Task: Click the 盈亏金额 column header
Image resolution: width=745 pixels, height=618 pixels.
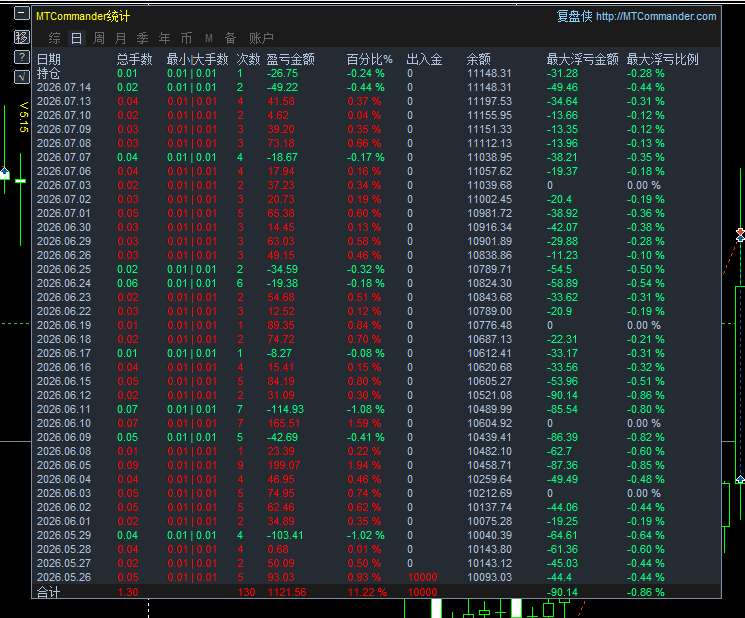Action: 290,59
